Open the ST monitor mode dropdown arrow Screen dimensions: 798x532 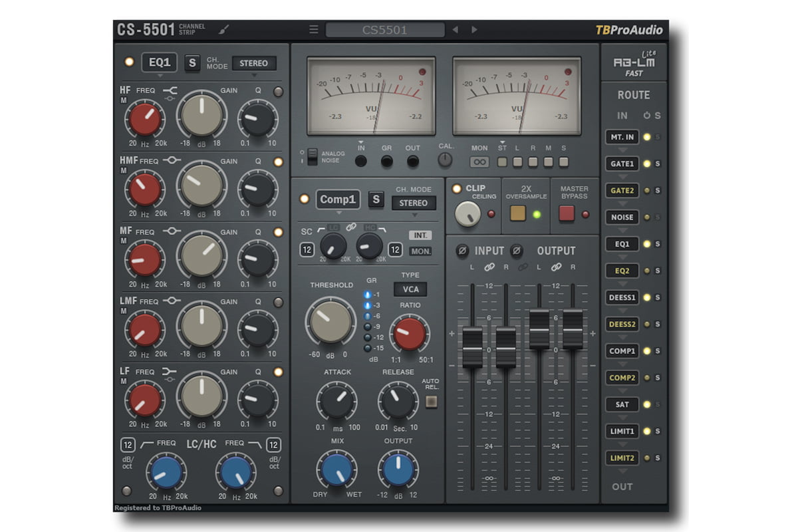pos(503,142)
